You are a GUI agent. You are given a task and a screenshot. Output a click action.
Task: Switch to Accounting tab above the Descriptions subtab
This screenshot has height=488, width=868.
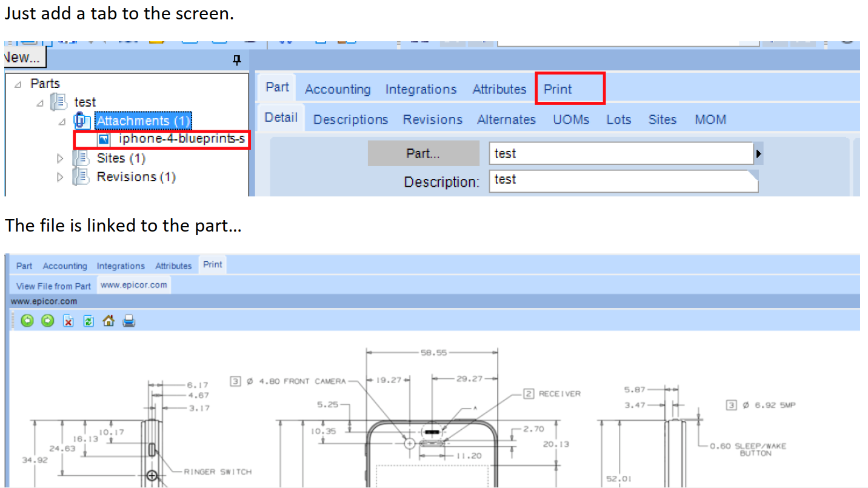pyautogui.click(x=338, y=89)
